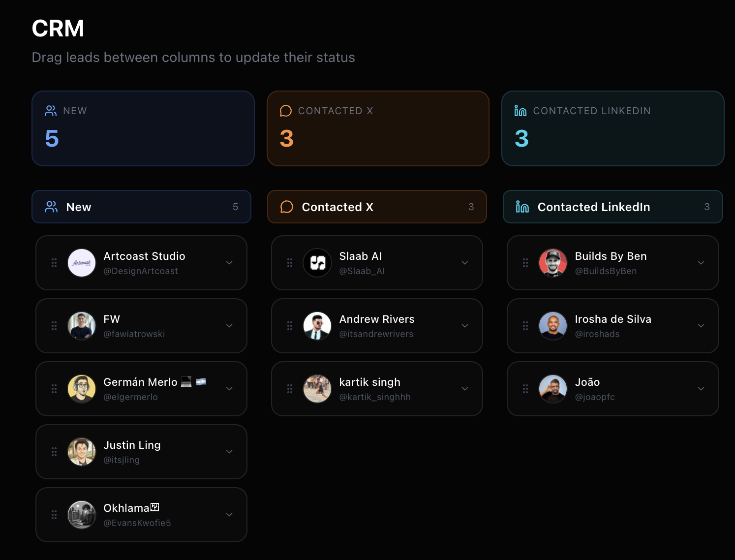Click the grip icon next to João
Viewport: 735px width, 560px height.
click(x=525, y=389)
